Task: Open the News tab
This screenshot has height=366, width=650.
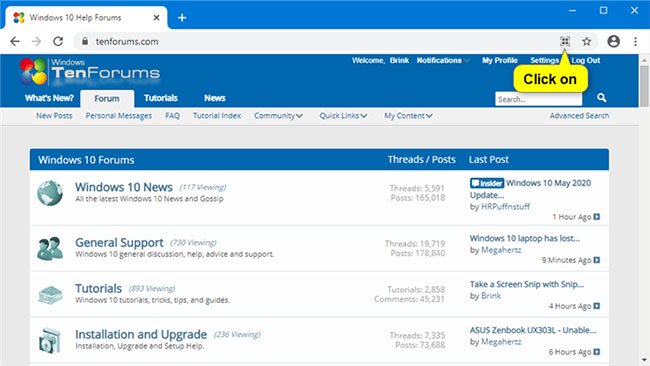Action: pos(214,98)
